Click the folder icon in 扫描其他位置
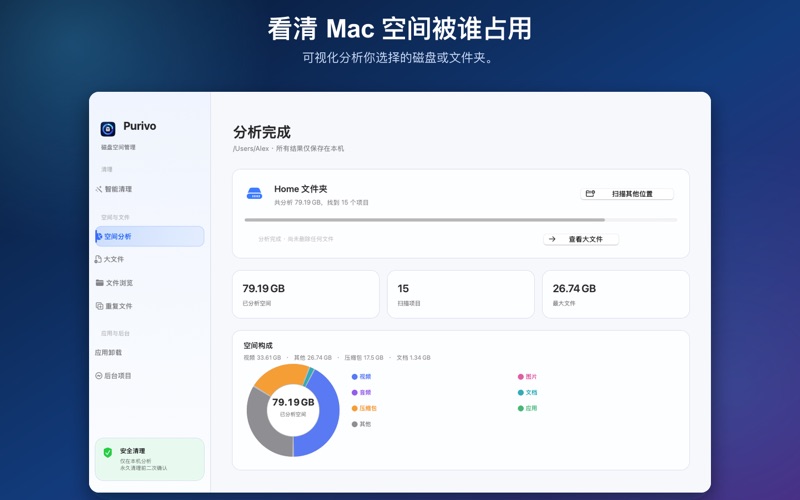This screenshot has width=800, height=500. (590, 194)
